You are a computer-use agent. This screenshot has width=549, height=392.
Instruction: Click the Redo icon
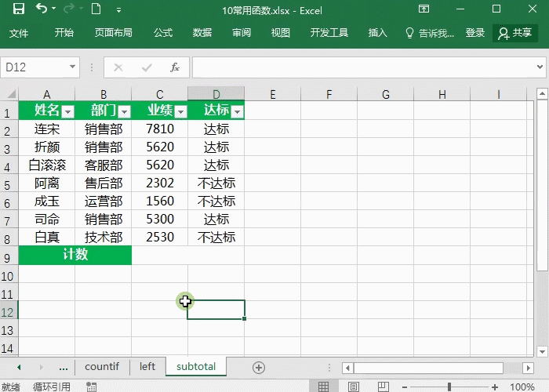point(69,9)
